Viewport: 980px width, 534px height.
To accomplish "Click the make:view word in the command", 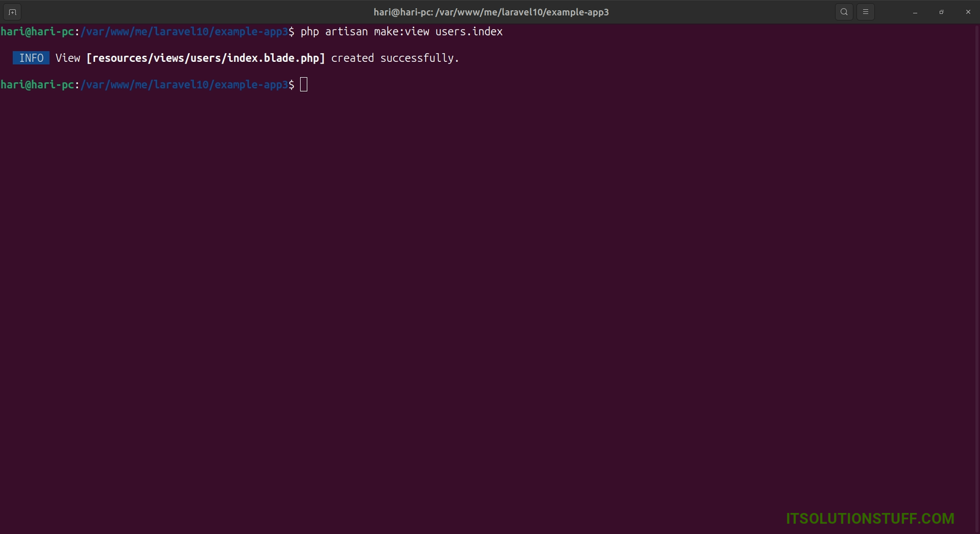I will pos(401,32).
